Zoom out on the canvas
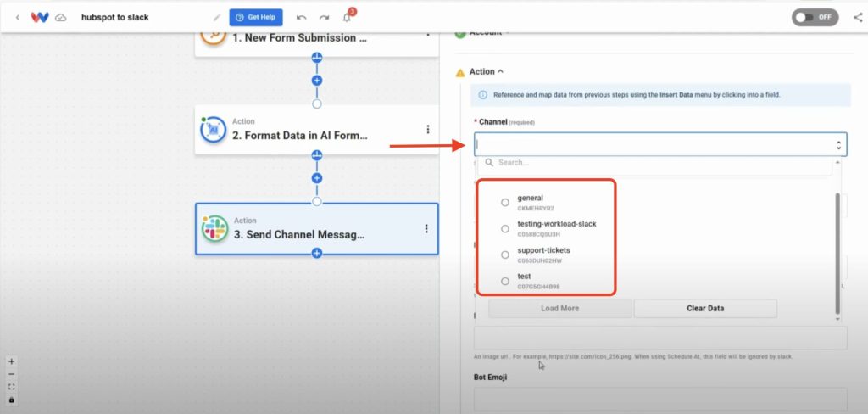 [12, 374]
